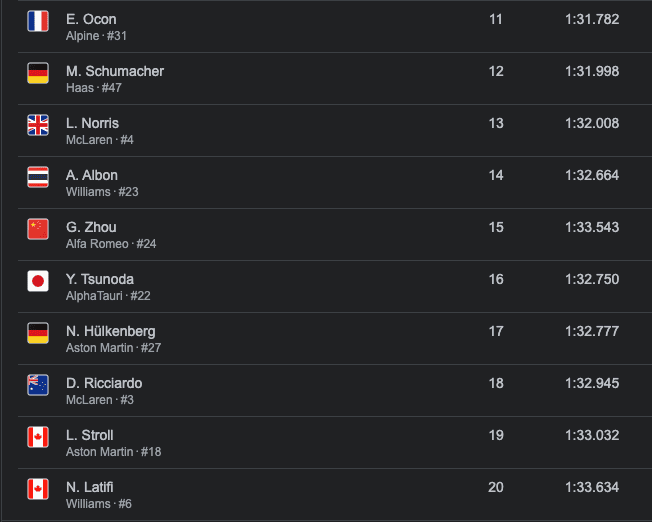
Task: Select Y. Tsunoda's lap time 1:32.750
Action: [592, 279]
